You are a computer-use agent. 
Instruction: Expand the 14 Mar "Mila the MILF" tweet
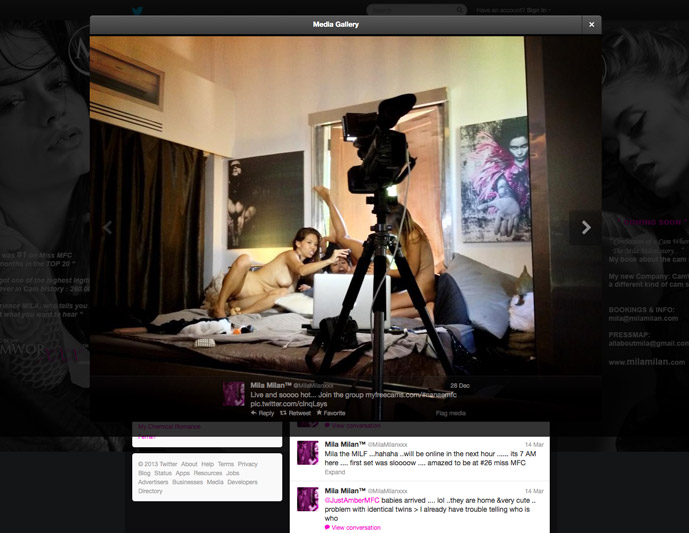(335, 470)
